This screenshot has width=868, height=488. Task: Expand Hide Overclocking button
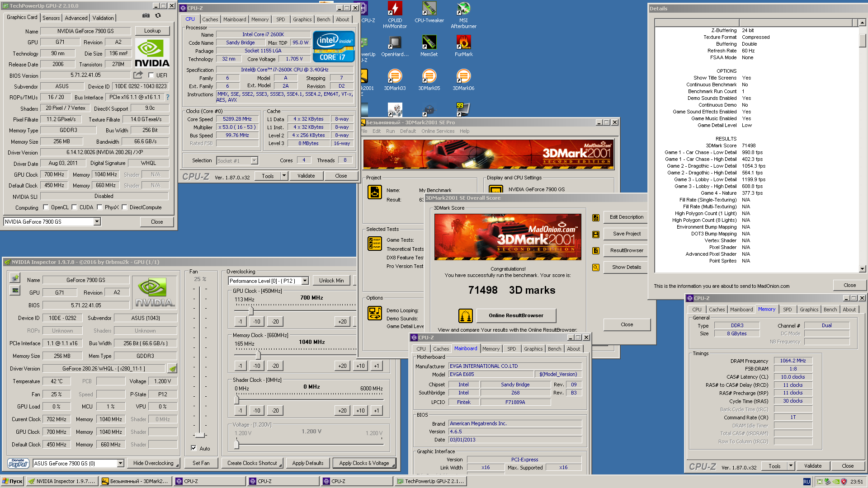(153, 463)
